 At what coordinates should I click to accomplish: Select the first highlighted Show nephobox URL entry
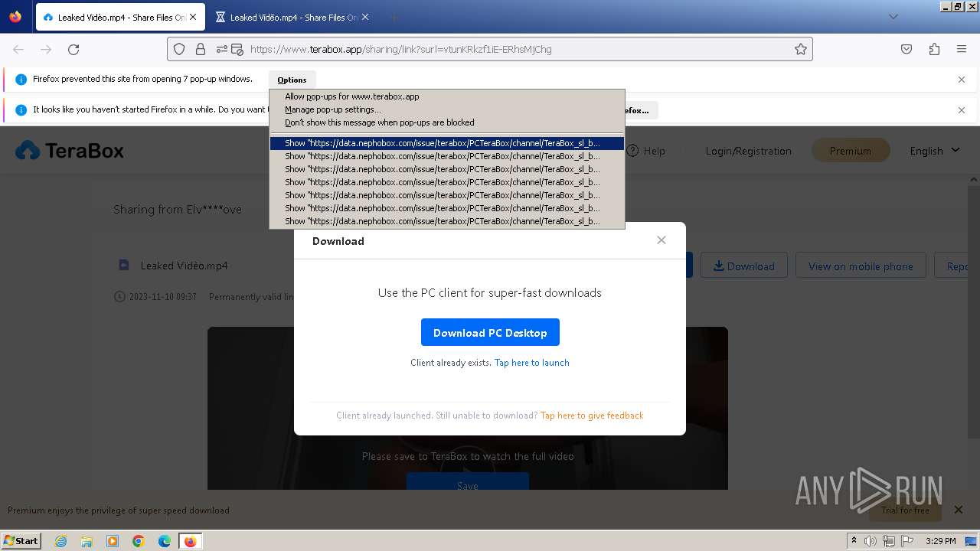(x=446, y=143)
